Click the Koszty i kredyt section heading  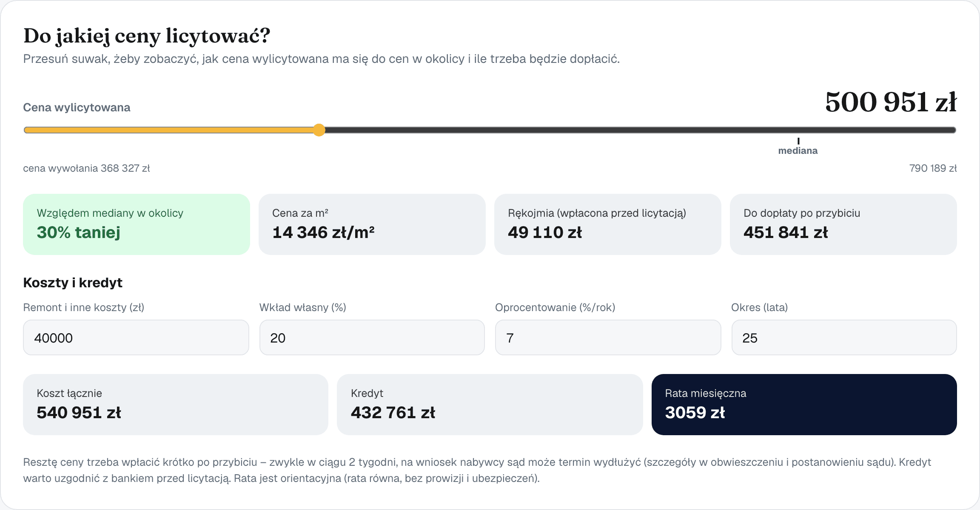pos(73,283)
